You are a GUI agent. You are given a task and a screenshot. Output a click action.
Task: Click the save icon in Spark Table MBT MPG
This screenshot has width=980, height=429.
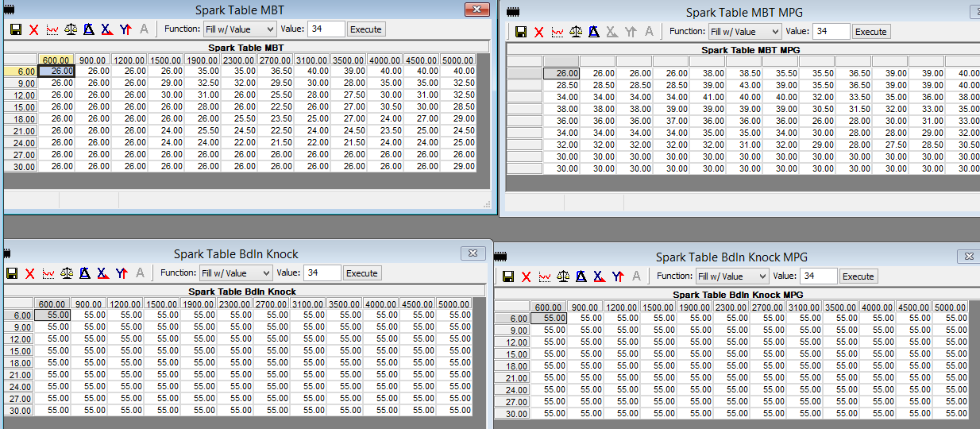pos(521,32)
